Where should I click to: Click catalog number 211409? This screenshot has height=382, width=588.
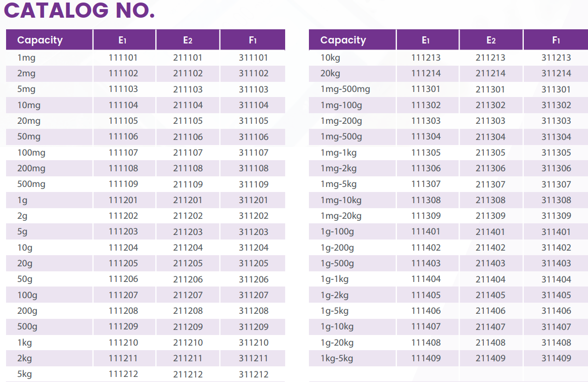click(x=490, y=358)
